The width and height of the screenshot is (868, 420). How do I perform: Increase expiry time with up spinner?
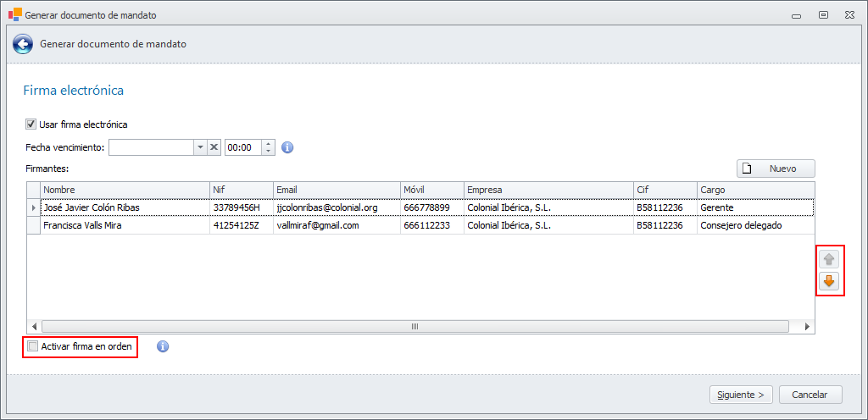268,144
